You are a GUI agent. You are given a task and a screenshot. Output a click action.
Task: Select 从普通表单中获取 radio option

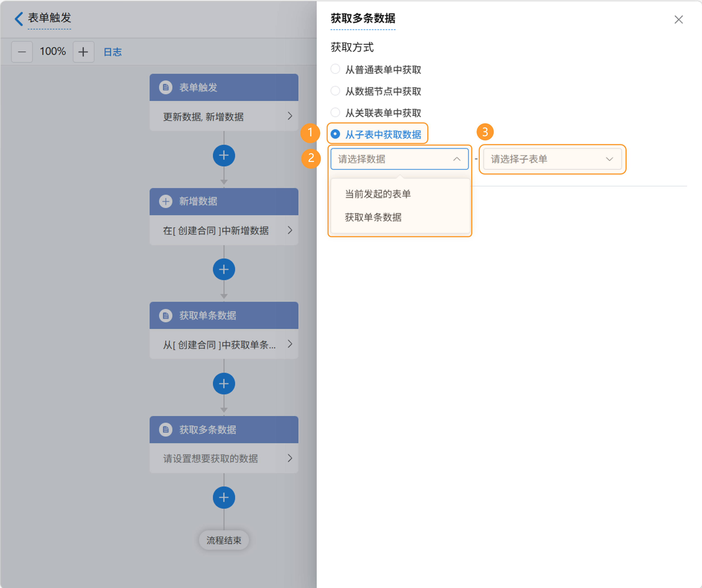pos(335,69)
